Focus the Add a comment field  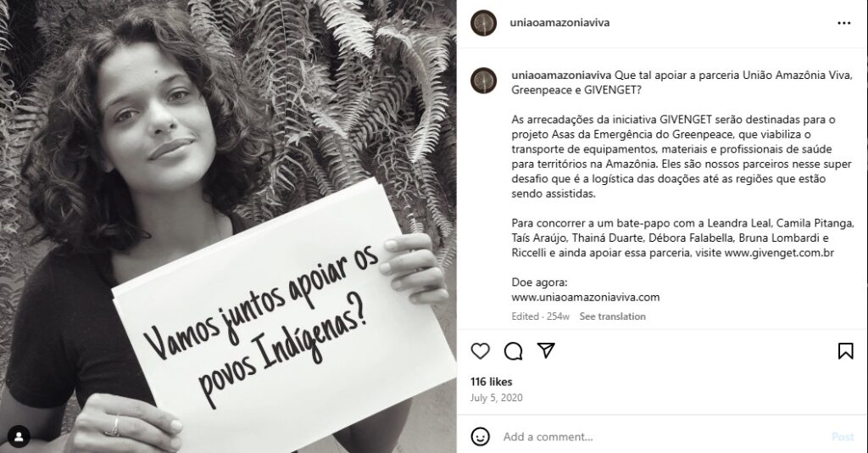pos(661,437)
